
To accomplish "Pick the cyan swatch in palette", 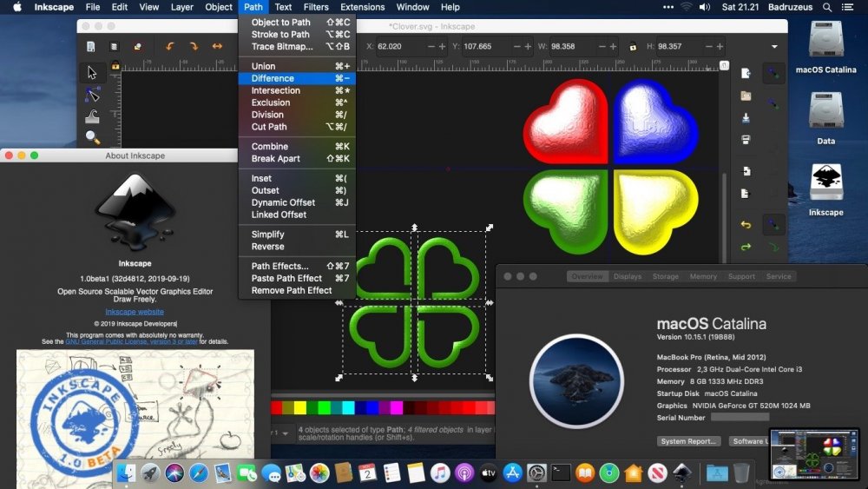I will [348, 407].
